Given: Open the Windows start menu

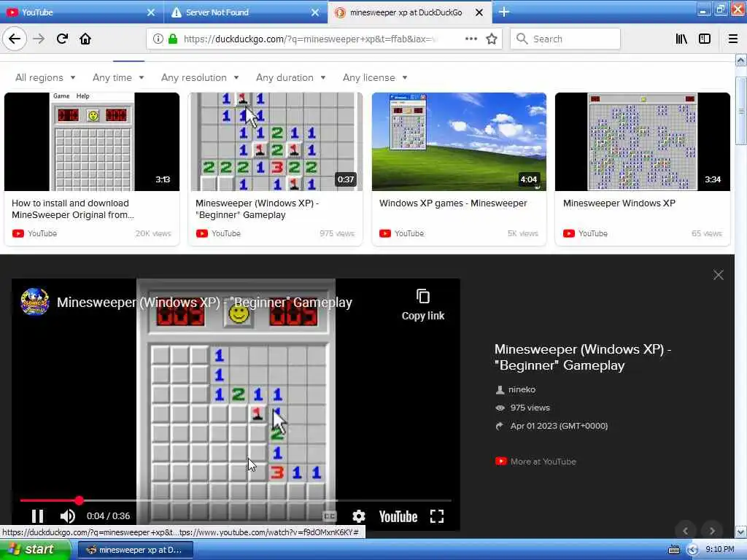Looking at the screenshot, I should point(35,550).
